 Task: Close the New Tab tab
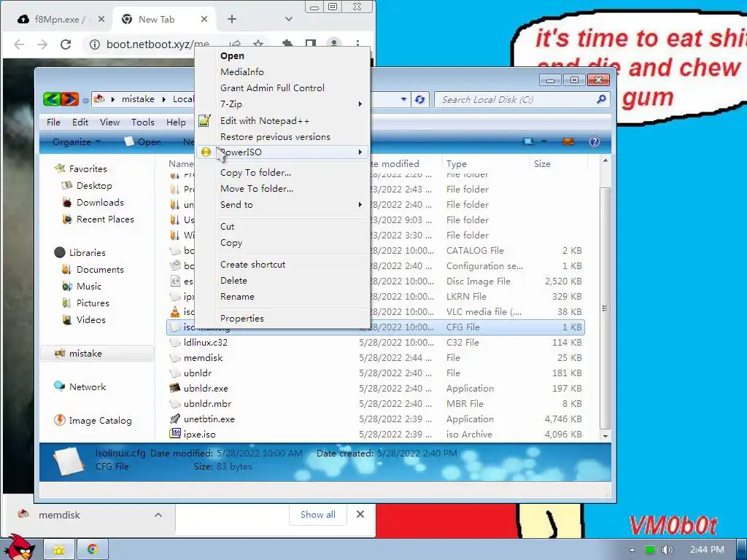[204, 19]
